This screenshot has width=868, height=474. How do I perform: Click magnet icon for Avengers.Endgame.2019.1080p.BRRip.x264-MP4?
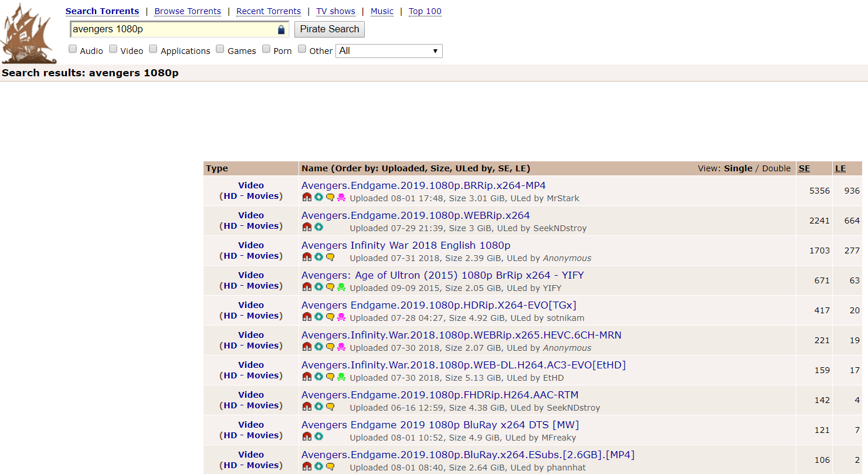(307, 198)
